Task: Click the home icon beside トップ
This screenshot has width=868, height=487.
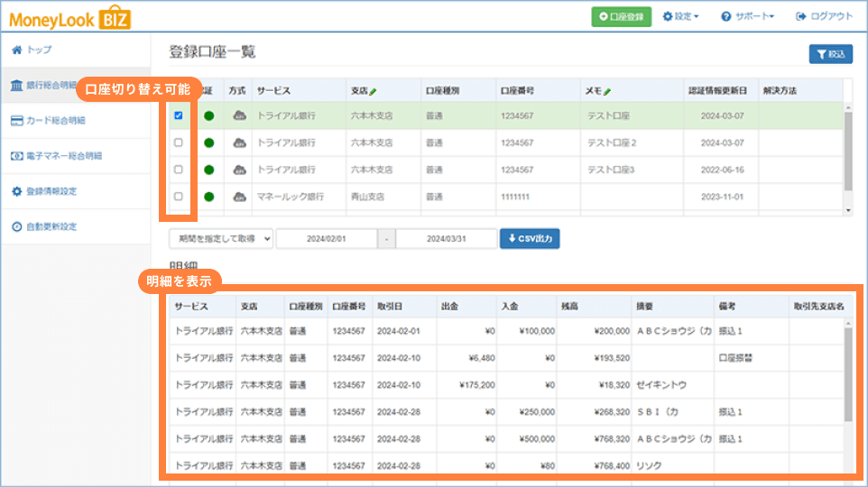Action: click(x=16, y=50)
